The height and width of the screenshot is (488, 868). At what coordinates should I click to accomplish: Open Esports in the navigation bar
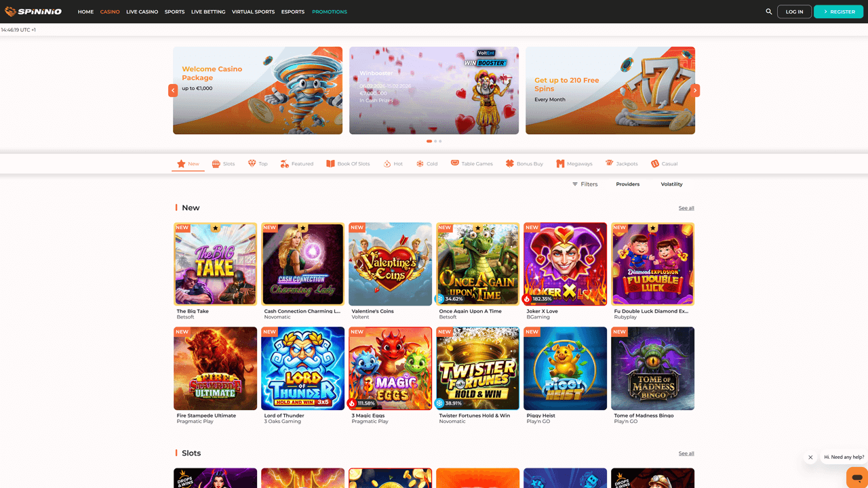pyautogui.click(x=293, y=12)
